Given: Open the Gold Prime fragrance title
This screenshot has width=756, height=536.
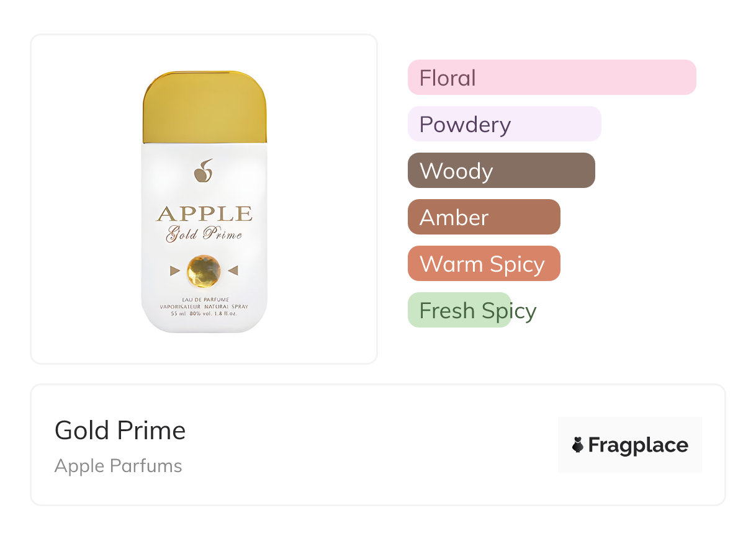Looking at the screenshot, I should [120, 431].
